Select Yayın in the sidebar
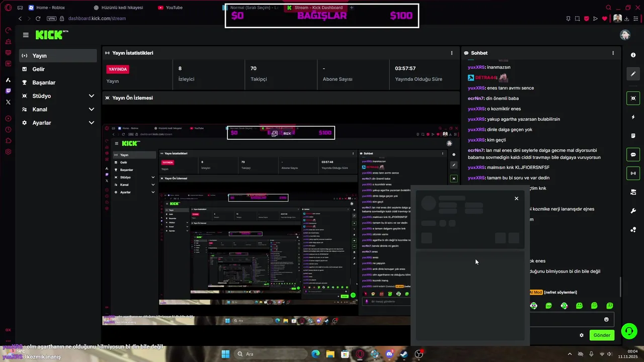This screenshot has height=362, width=644. [x=58, y=56]
